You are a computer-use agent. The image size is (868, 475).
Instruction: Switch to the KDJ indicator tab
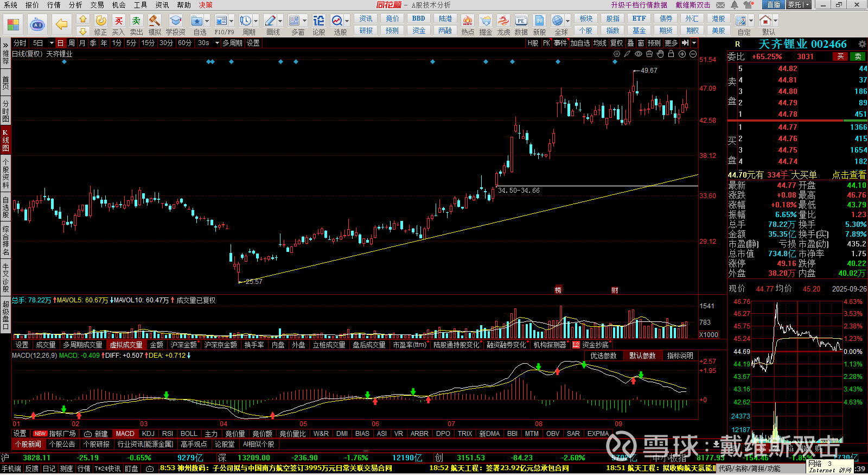point(148,434)
